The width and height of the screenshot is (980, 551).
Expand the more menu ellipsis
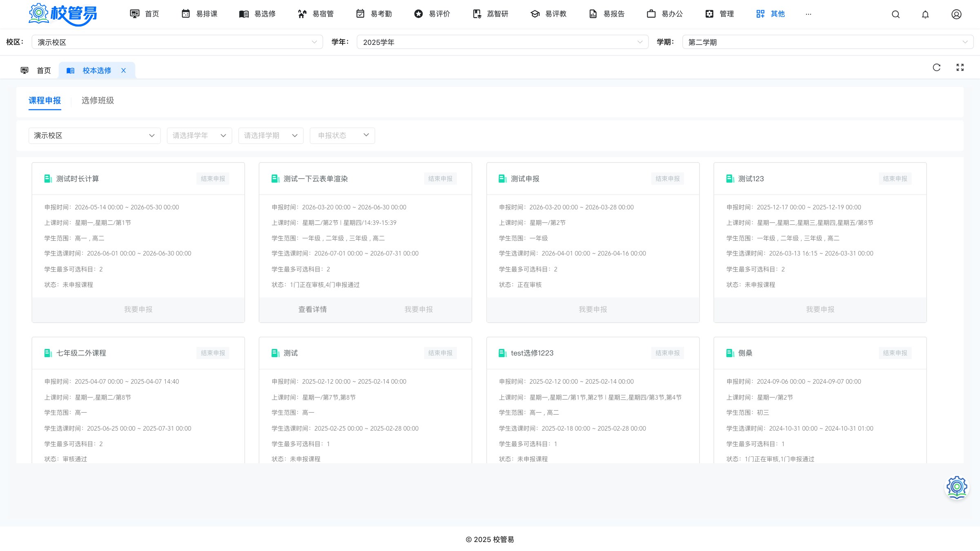(x=808, y=14)
